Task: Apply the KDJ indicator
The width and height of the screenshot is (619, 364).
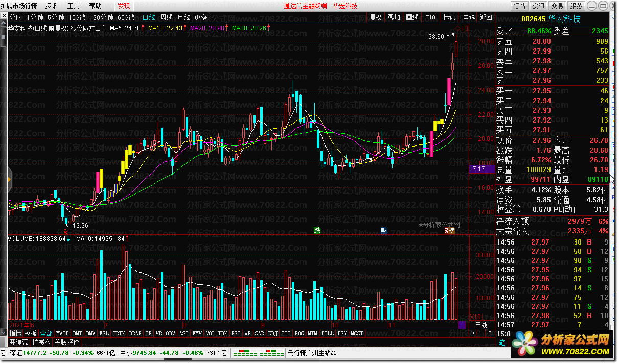Action: coord(273,333)
